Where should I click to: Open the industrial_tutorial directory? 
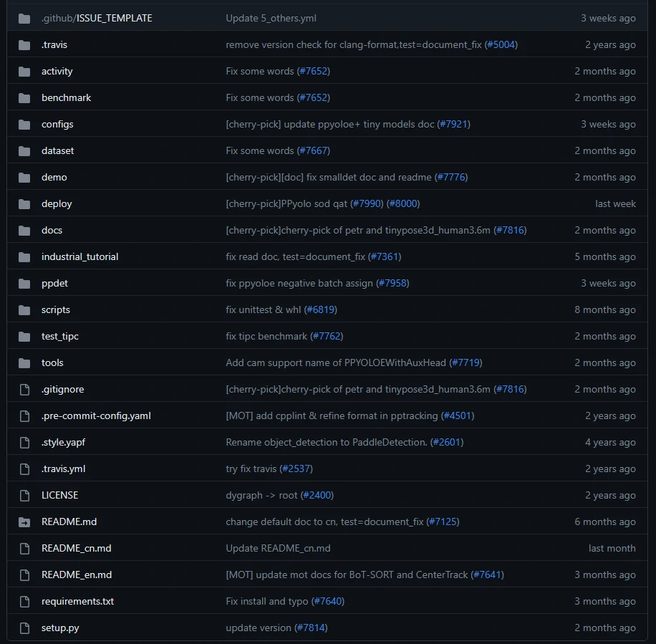tap(79, 256)
